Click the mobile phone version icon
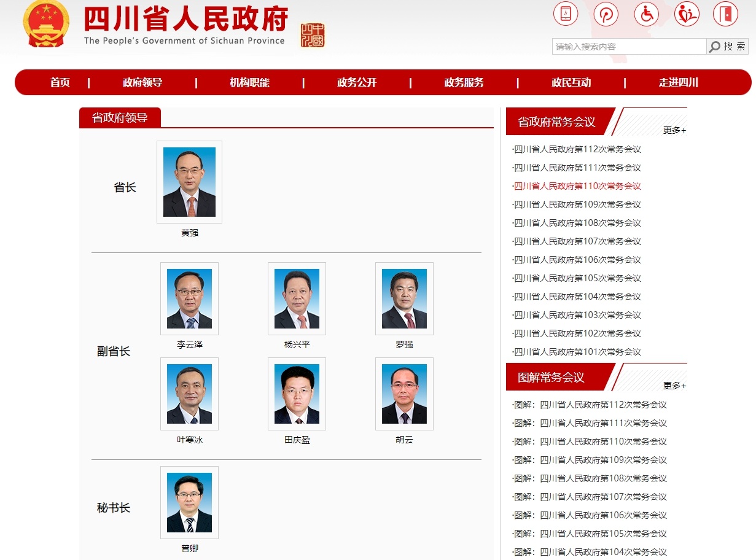The image size is (756, 560). click(x=566, y=14)
